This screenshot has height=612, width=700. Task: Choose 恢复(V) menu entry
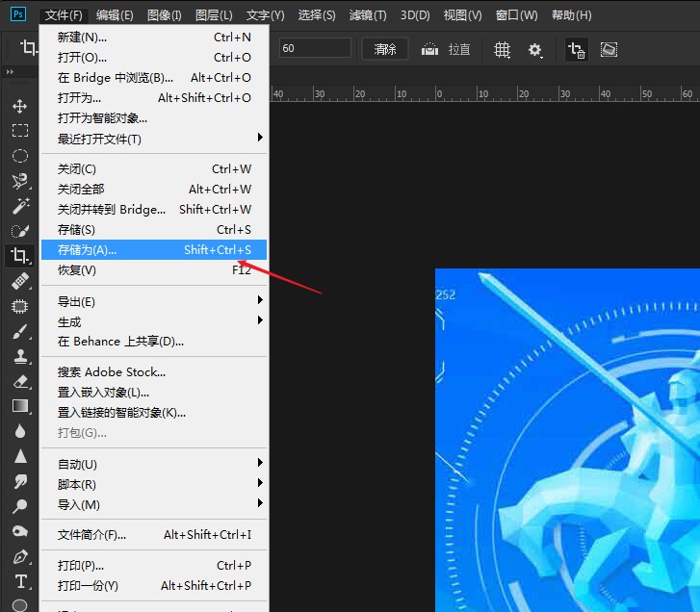coord(154,269)
